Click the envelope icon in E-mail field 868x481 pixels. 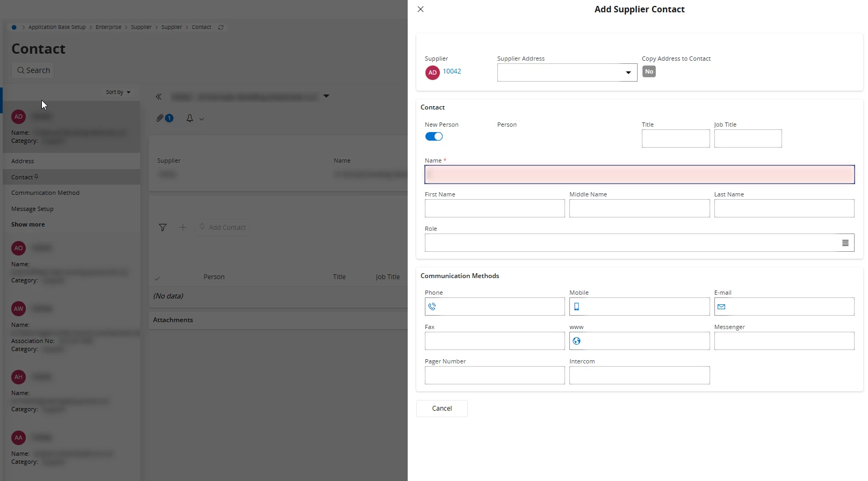pos(721,307)
